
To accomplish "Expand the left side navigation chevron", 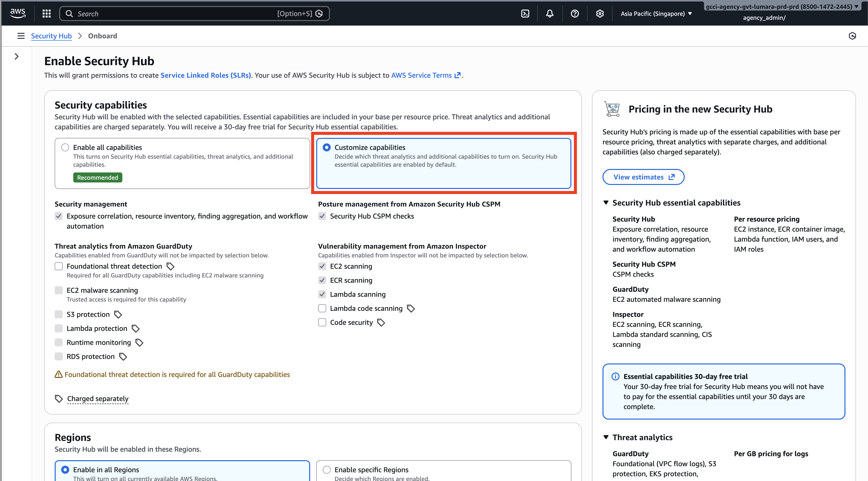I will [x=17, y=56].
